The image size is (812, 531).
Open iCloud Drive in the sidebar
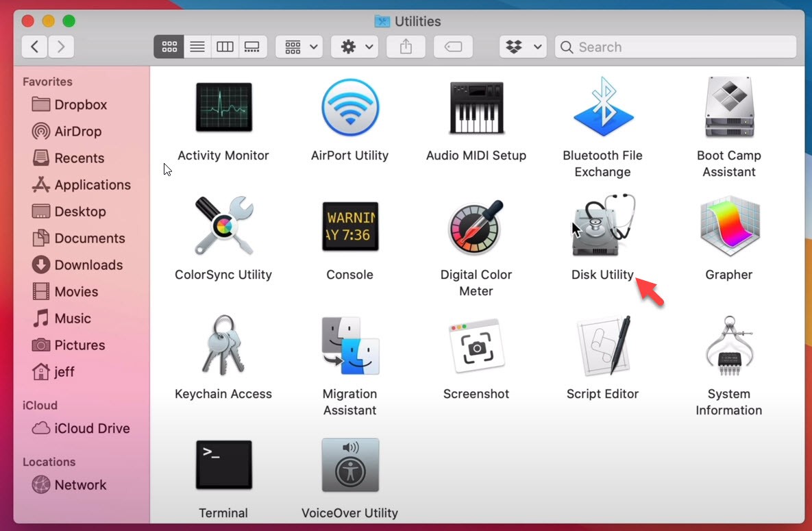click(x=81, y=428)
